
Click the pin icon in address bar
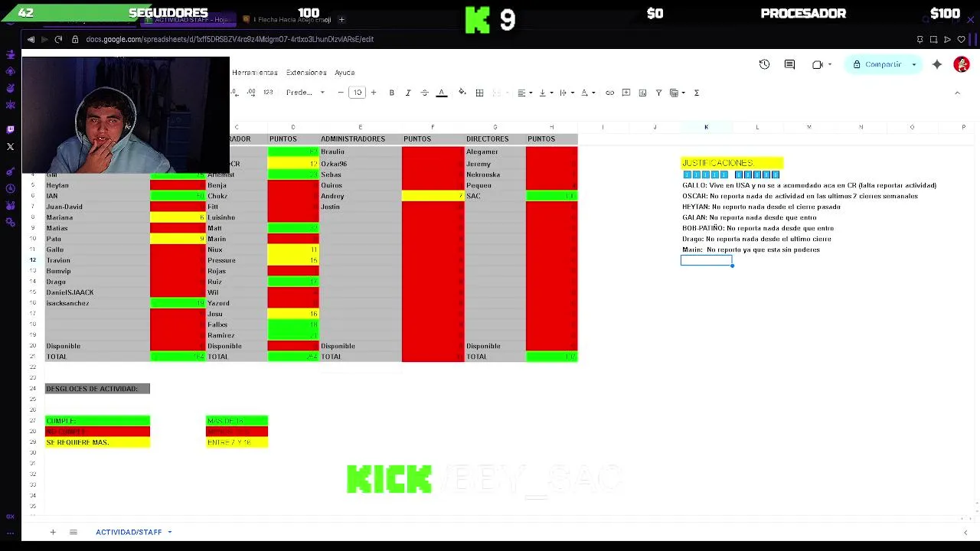(920, 39)
